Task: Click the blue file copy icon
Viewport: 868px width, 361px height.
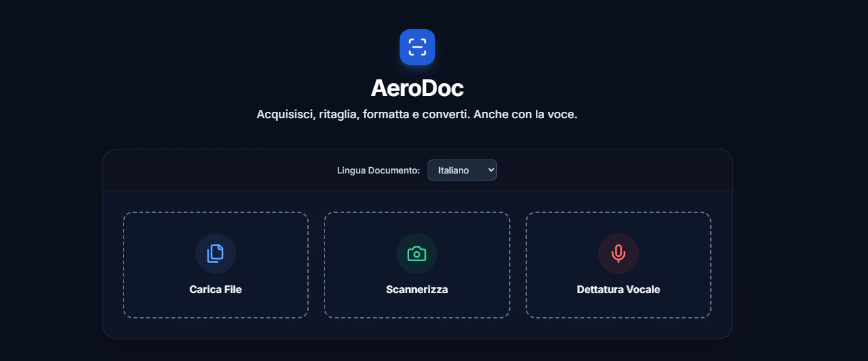Action: click(x=216, y=254)
